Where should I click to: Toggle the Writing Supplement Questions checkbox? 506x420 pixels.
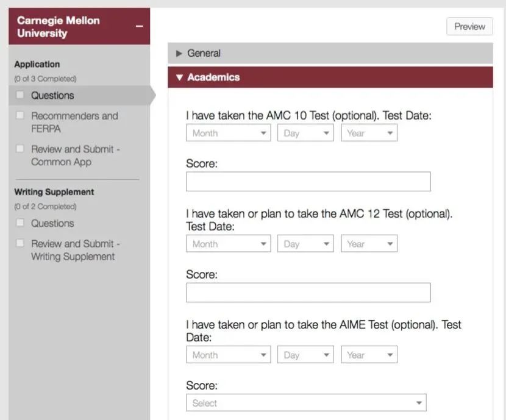point(20,223)
